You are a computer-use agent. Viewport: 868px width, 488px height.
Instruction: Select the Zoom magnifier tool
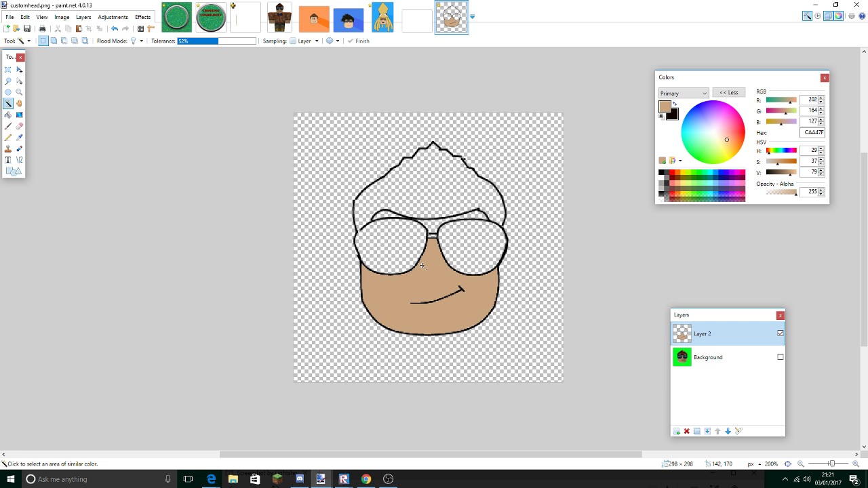pyautogui.click(x=19, y=92)
